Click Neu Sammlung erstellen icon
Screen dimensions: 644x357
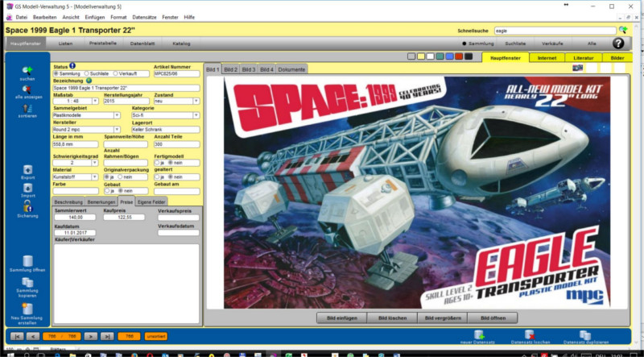click(27, 309)
